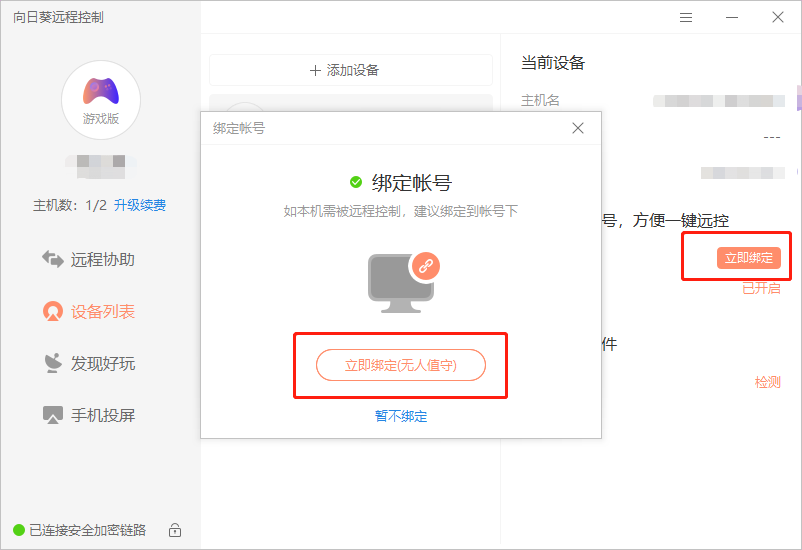
Task: Click the remote assistance arrows icon
Action: pos(53,259)
